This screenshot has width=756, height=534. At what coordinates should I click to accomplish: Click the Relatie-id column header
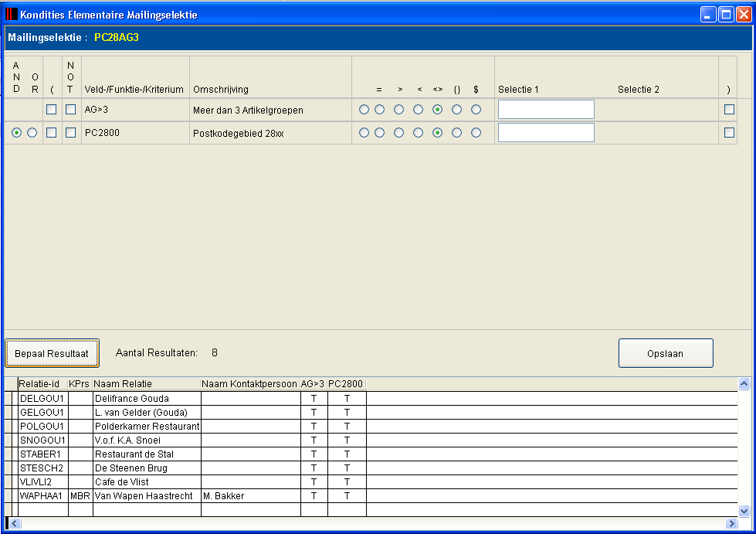pos(42,384)
